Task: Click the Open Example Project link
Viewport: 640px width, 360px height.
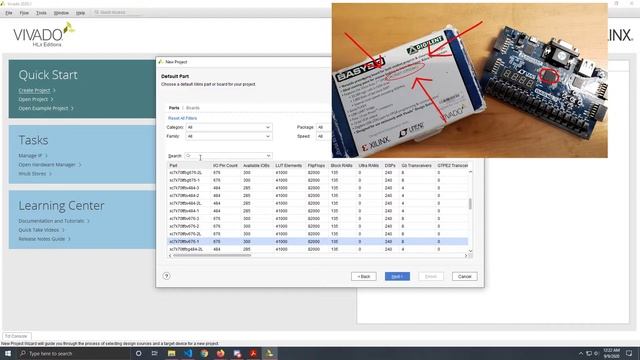Action: [x=43, y=108]
